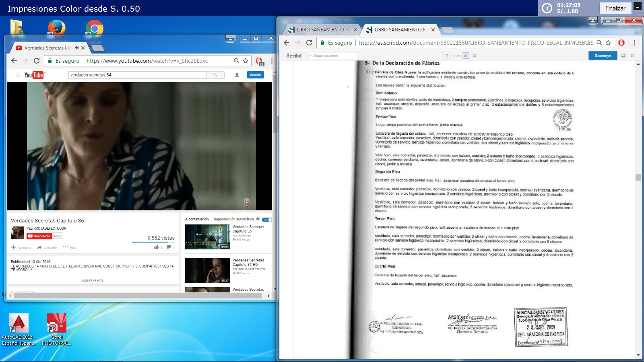
Task: Mute the YouTube tab via its speaker icon
Action: (x=76, y=48)
